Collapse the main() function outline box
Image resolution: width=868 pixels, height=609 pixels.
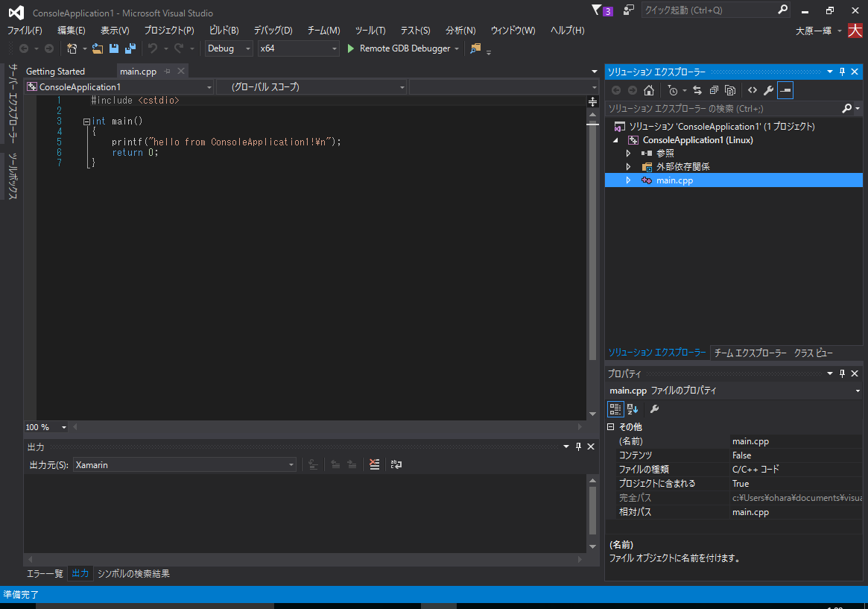point(86,122)
